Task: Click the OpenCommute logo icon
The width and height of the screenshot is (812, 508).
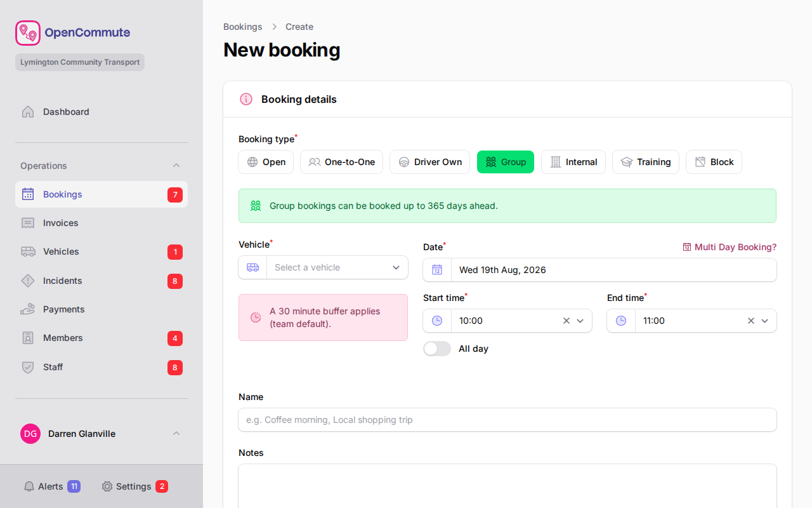Action: tap(28, 33)
